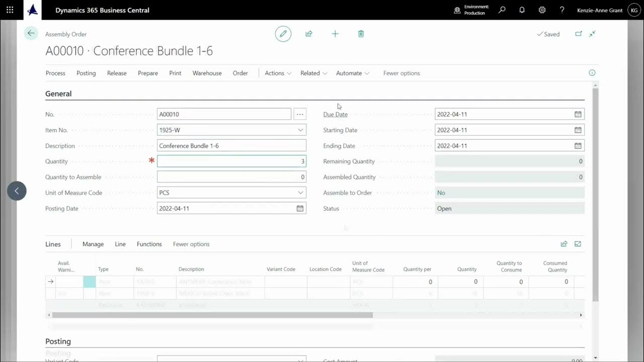Collapse the Posting section header
The width and height of the screenshot is (644, 362).
point(58,341)
